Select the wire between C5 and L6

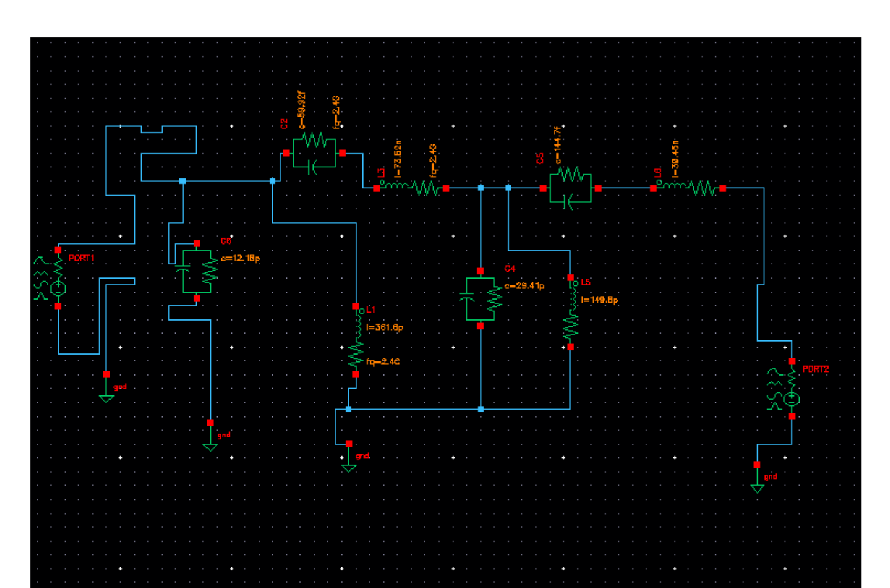(626, 187)
